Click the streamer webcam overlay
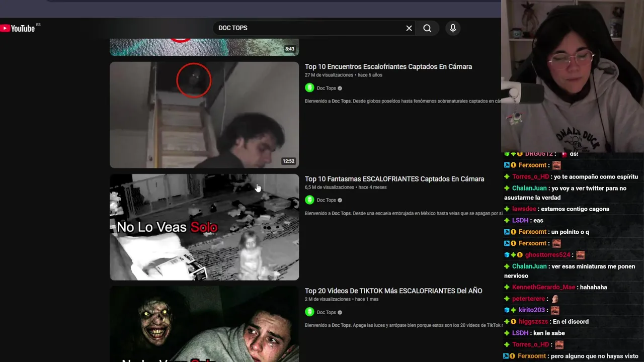 click(x=573, y=75)
